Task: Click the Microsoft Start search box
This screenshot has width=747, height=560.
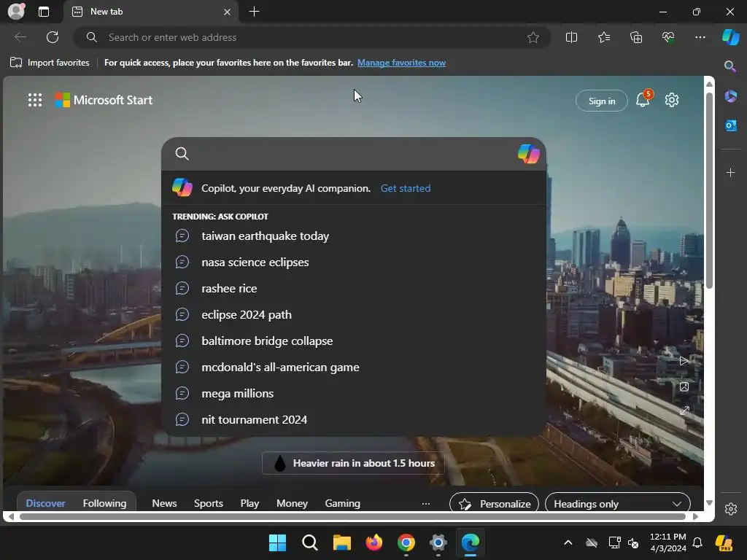Action: point(354,154)
